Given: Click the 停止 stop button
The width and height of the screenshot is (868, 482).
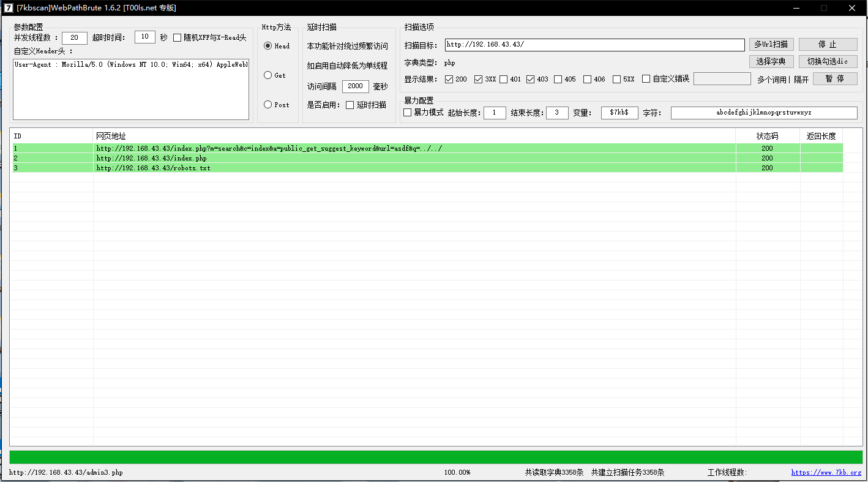Looking at the screenshot, I should [x=828, y=44].
